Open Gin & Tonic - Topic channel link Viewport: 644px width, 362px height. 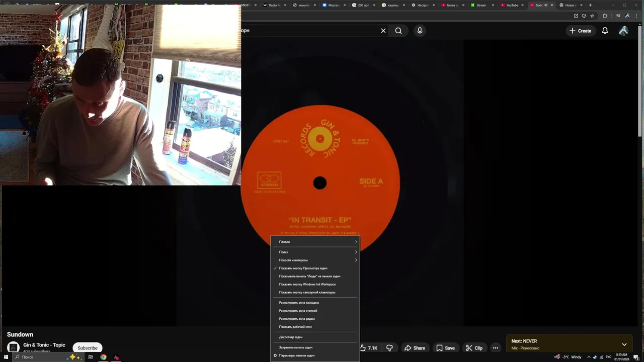click(44, 345)
